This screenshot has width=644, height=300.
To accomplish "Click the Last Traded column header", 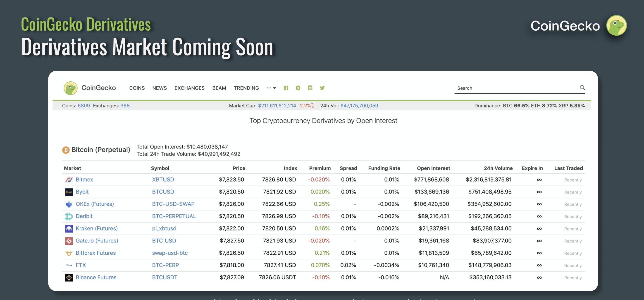I will click(x=568, y=168).
